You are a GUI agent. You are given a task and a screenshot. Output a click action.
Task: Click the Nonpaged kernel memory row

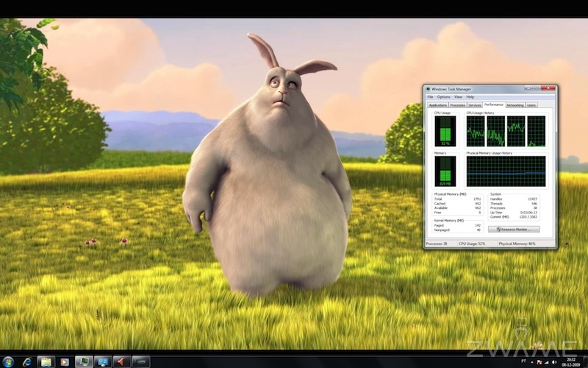(x=457, y=230)
